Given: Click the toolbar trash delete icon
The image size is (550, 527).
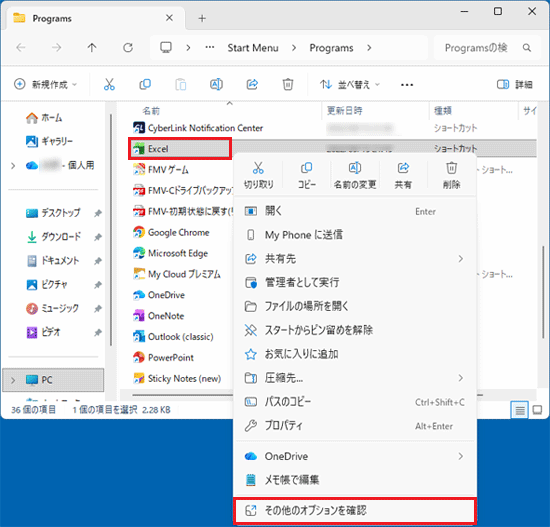Looking at the screenshot, I should click(288, 85).
